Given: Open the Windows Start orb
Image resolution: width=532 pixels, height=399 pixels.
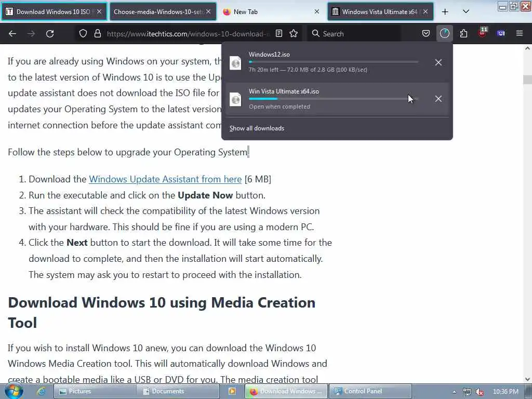Looking at the screenshot, I should [x=14, y=391].
